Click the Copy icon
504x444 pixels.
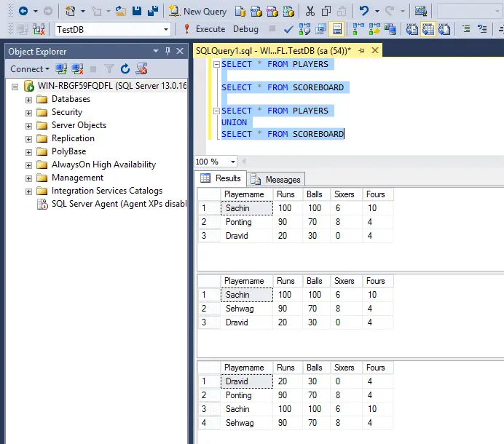(x=326, y=11)
